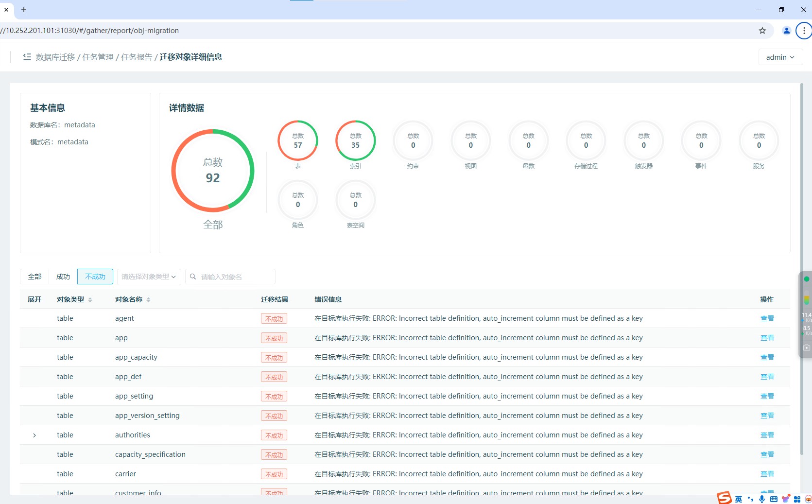Select the 表 circle showing 57
The width and height of the screenshot is (812, 504).
298,140
